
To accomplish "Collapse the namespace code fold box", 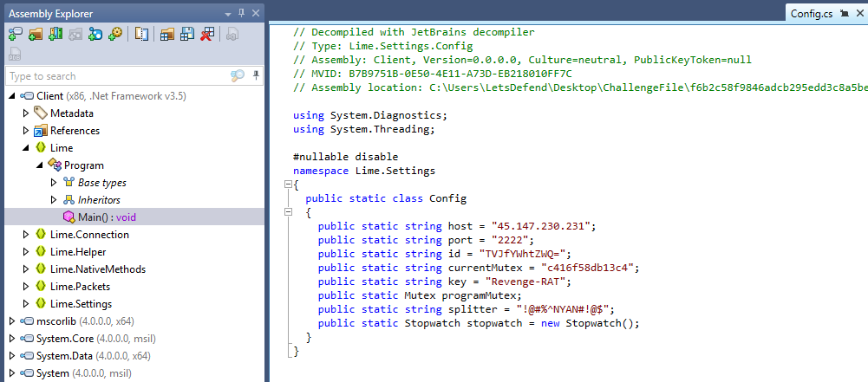I will tap(288, 185).
